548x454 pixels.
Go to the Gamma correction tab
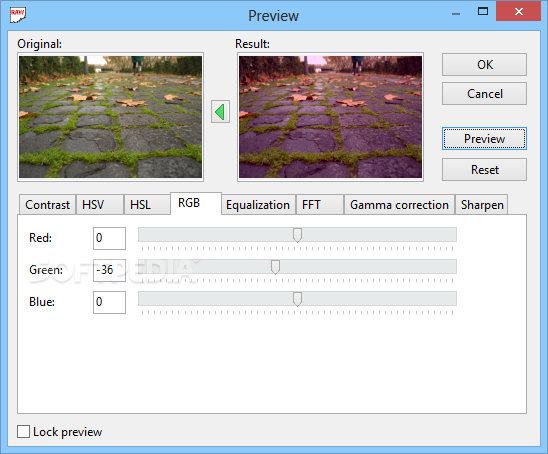[399, 205]
